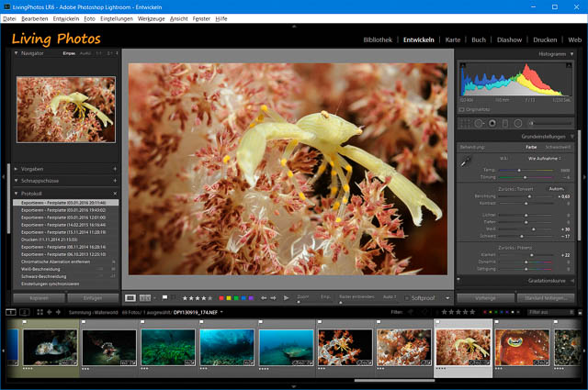
Task: Toggle Originalfoto checkbox under histogram
Action: click(461, 110)
